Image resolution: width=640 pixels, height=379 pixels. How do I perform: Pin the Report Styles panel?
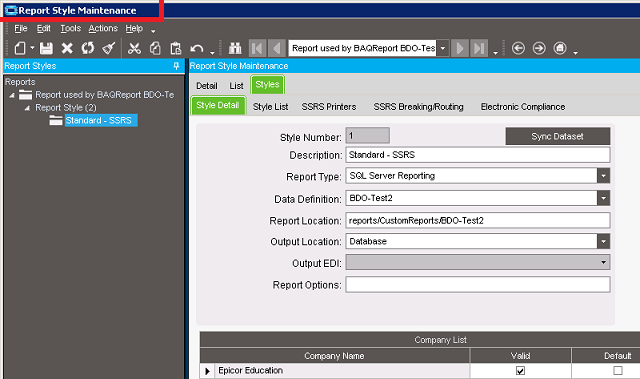[176, 66]
